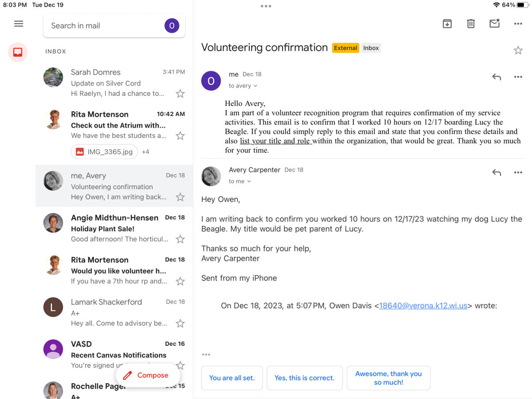View Avery Carpenter's profile photo in message
532x399 pixels.
click(x=211, y=176)
